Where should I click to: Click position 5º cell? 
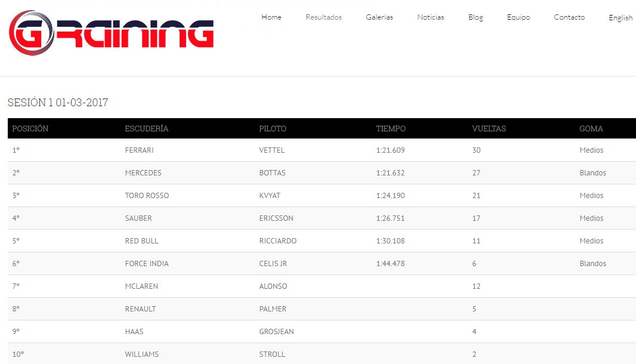click(x=16, y=241)
